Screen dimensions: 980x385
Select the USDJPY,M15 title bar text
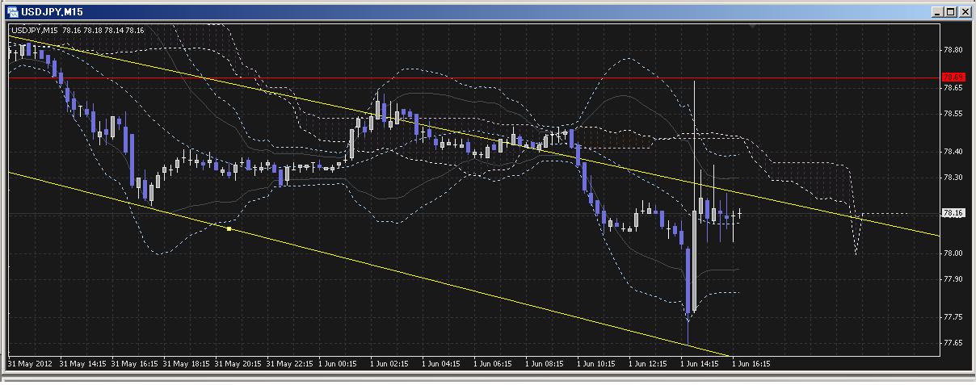pos(52,12)
